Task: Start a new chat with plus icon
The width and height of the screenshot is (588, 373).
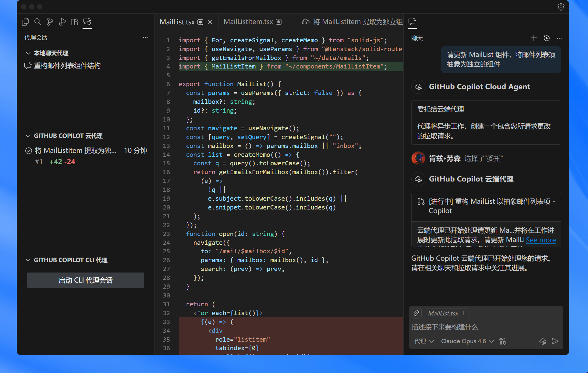Action: [534, 38]
